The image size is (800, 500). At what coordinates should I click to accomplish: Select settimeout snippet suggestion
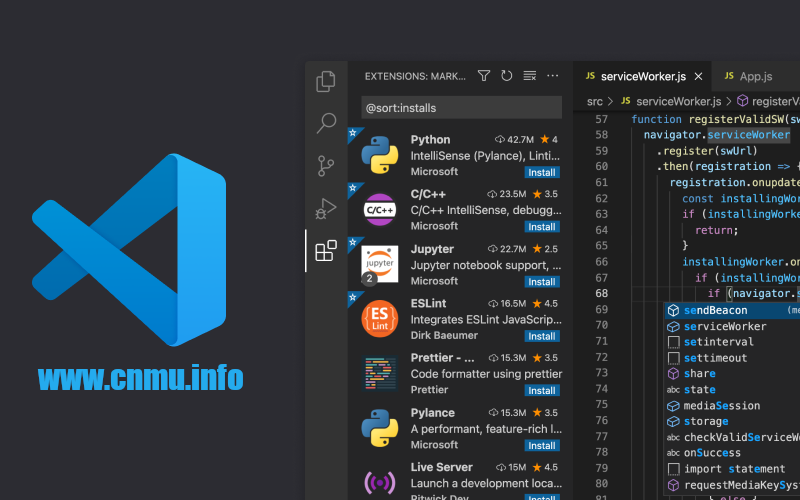tap(732, 358)
